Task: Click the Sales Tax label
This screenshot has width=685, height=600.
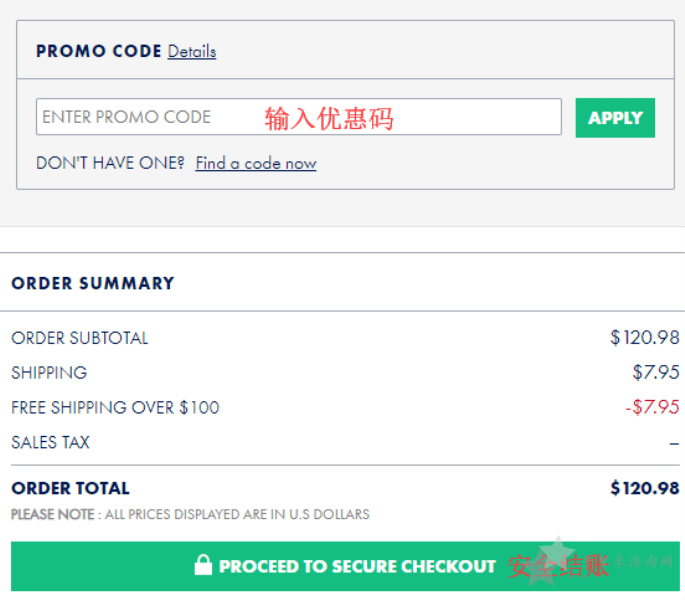Action: click(x=50, y=442)
